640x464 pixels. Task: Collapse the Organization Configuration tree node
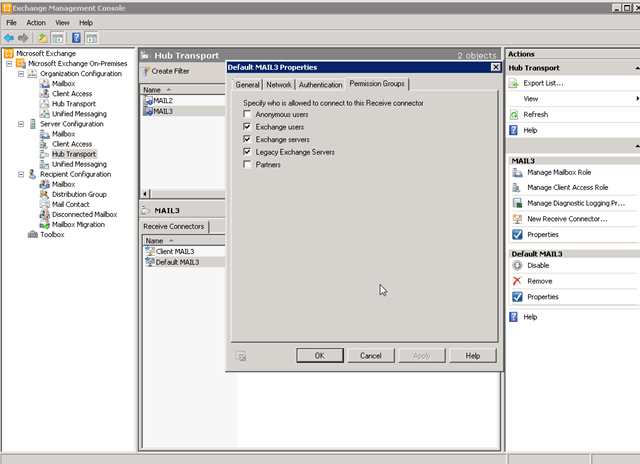[x=21, y=74]
